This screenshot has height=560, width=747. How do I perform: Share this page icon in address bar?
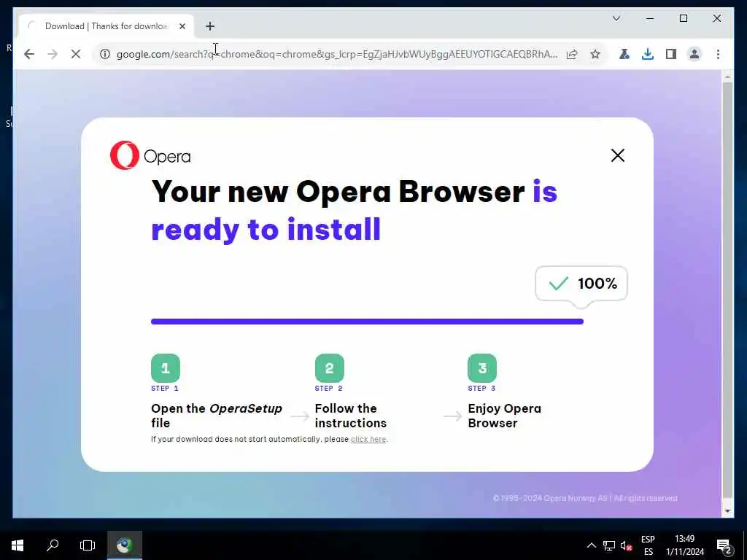pos(572,54)
